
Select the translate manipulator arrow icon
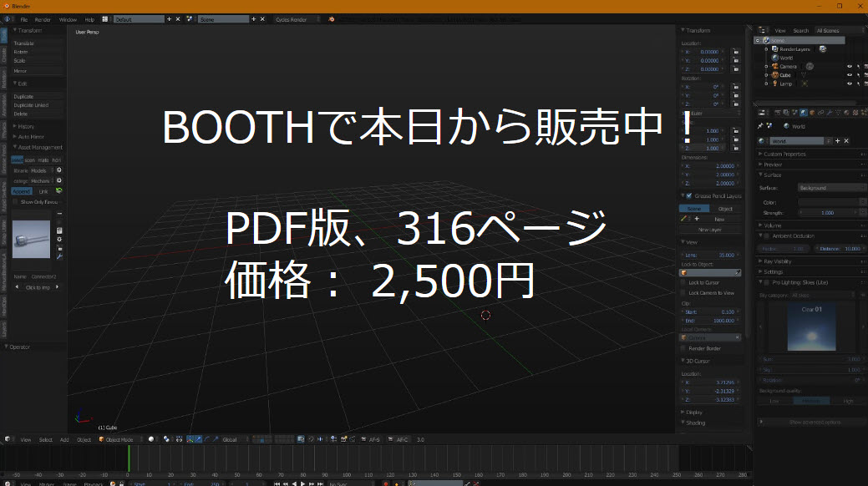pyautogui.click(x=198, y=439)
